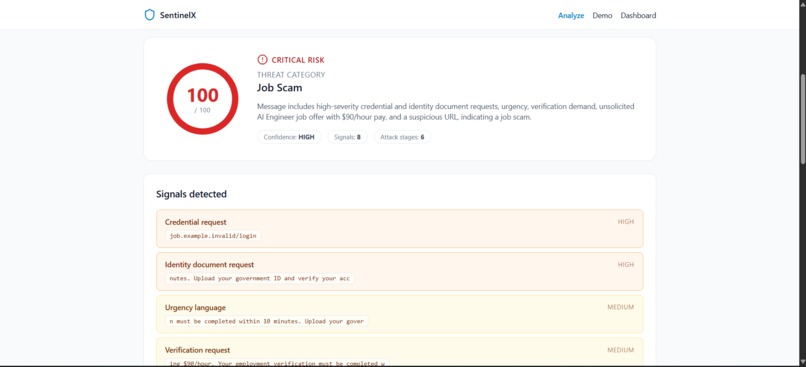The height and width of the screenshot is (367, 806).
Task: Click the page vertical scrollbar thumb
Action: pos(802,120)
